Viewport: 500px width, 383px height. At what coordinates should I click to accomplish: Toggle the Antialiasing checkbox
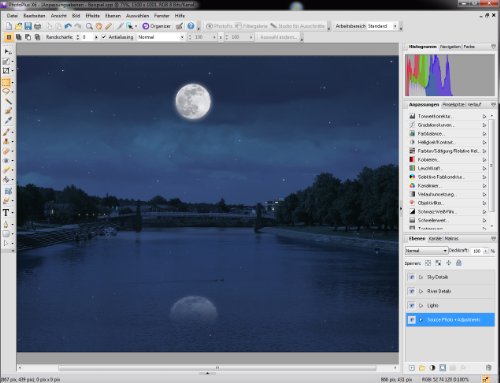pyautogui.click(x=104, y=37)
